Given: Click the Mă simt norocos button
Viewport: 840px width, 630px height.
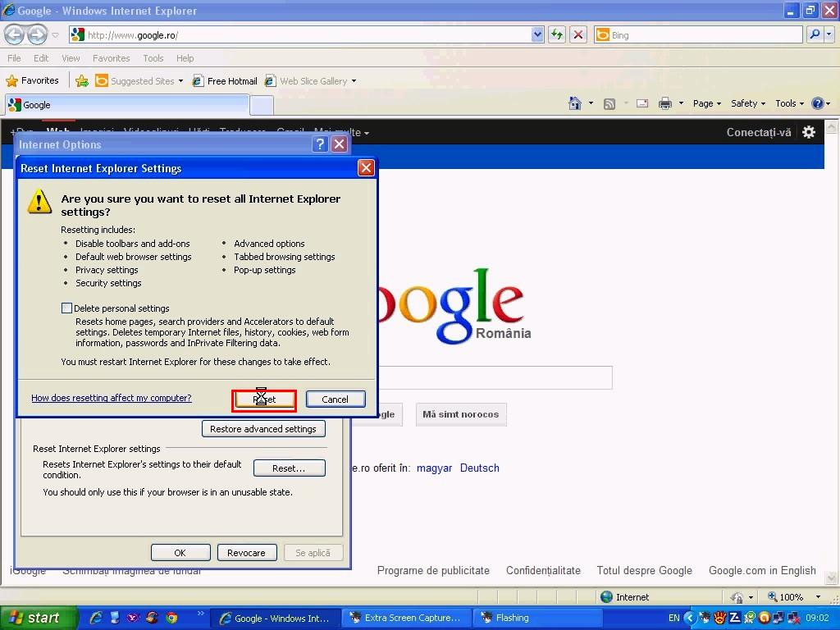Looking at the screenshot, I should pos(461,414).
